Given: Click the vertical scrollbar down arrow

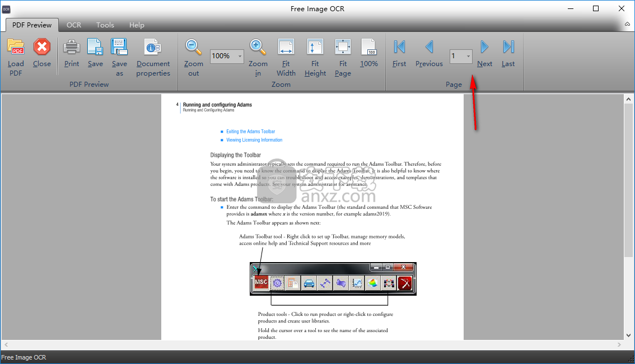Looking at the screenshot, I should tap(628, 335).
